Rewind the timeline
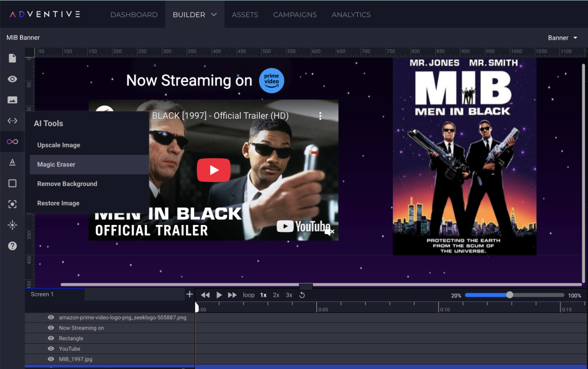 tap(205, 295)
